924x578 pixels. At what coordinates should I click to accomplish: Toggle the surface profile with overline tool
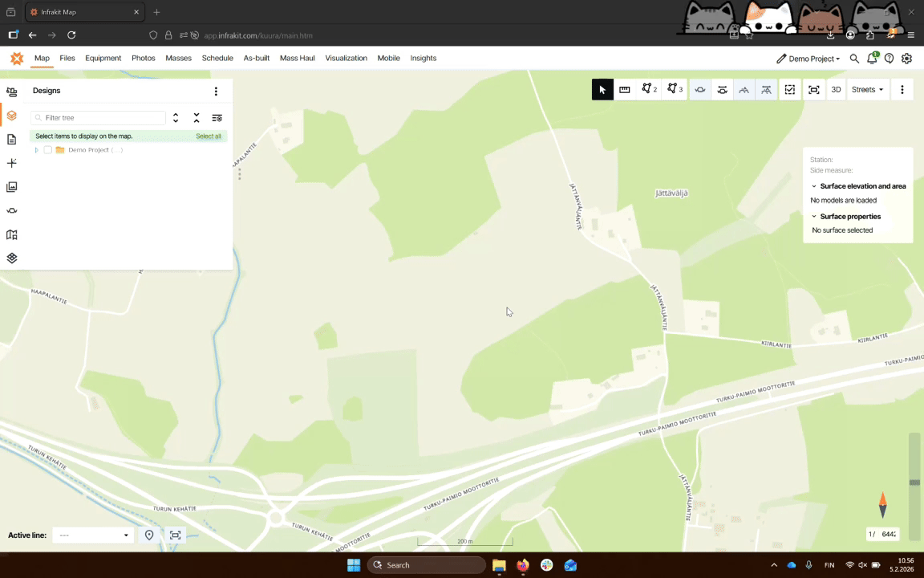click(766, 90)
